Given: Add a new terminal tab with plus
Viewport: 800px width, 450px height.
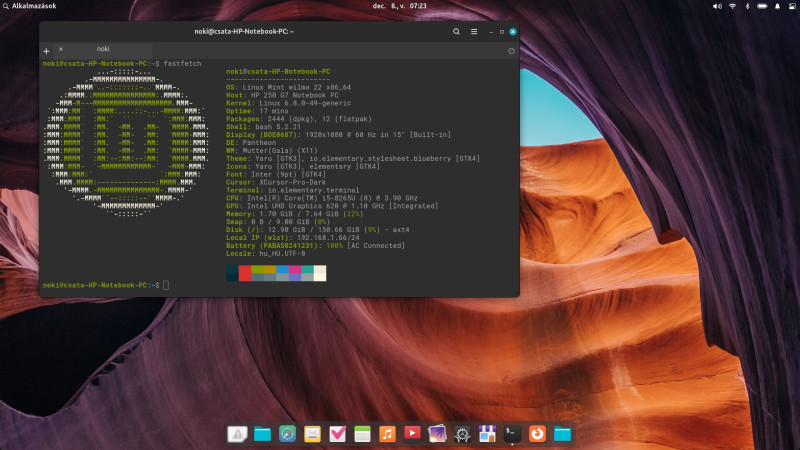Looking at the screenshot, I should click(x=46, y=51).
